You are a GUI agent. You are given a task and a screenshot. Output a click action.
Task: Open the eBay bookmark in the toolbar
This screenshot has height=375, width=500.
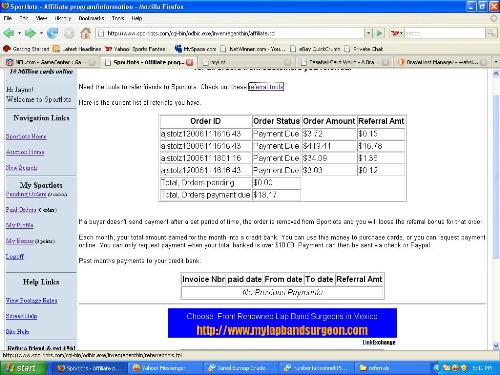[315, 49]
